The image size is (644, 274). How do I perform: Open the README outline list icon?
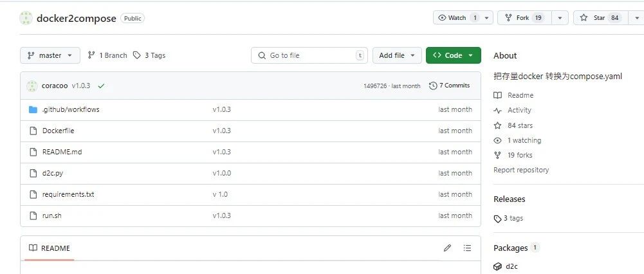pyautogui.click(x=467, y=248)
